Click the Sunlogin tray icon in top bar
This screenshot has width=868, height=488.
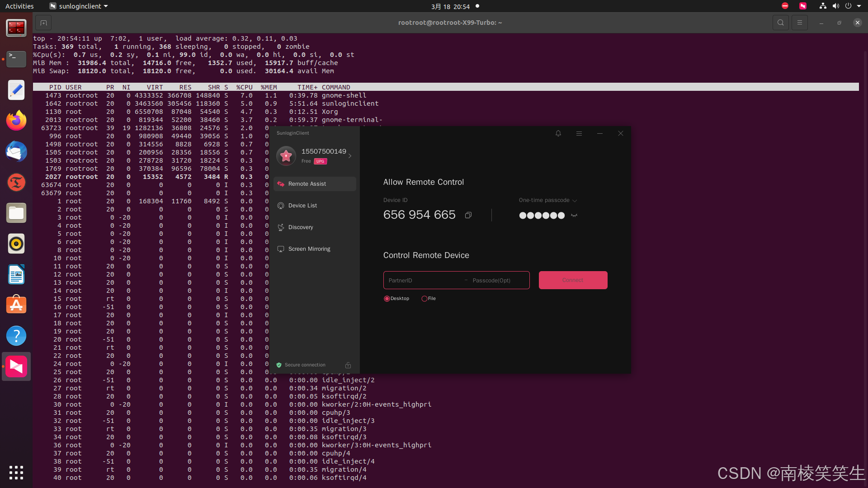coord(803,6)
